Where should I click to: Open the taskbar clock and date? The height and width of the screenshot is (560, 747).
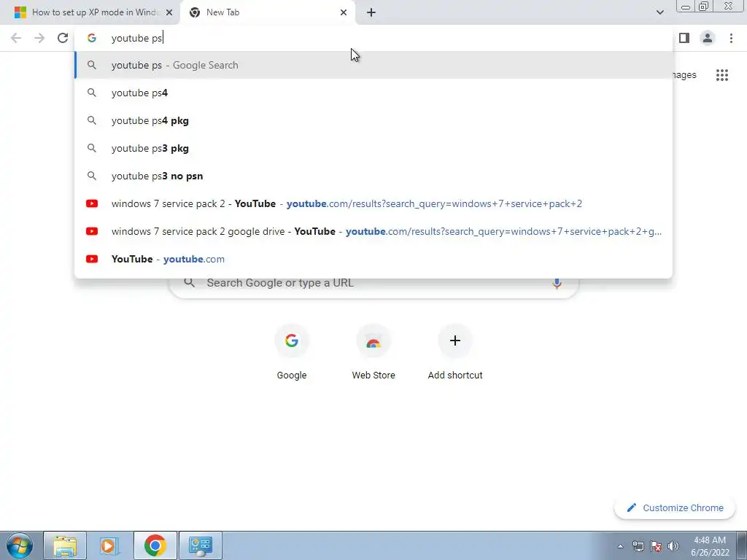coord(710,546)
